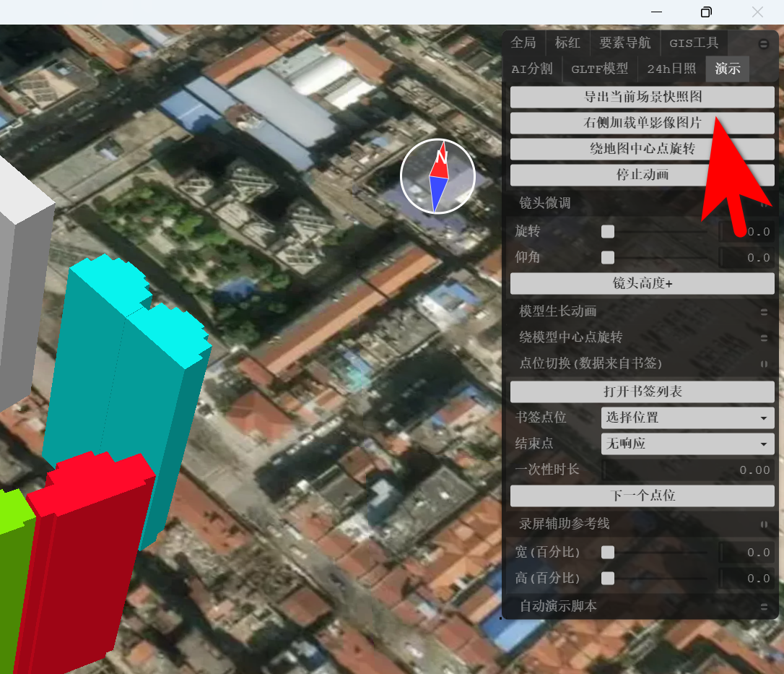Start 绕地图中心点旋转 animation
Viewport: 784px width, 674px height.
click(x=642, y=149)
